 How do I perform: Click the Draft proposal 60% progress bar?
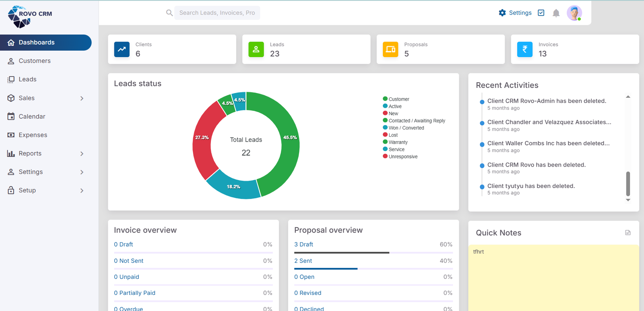tap(342, 253)
